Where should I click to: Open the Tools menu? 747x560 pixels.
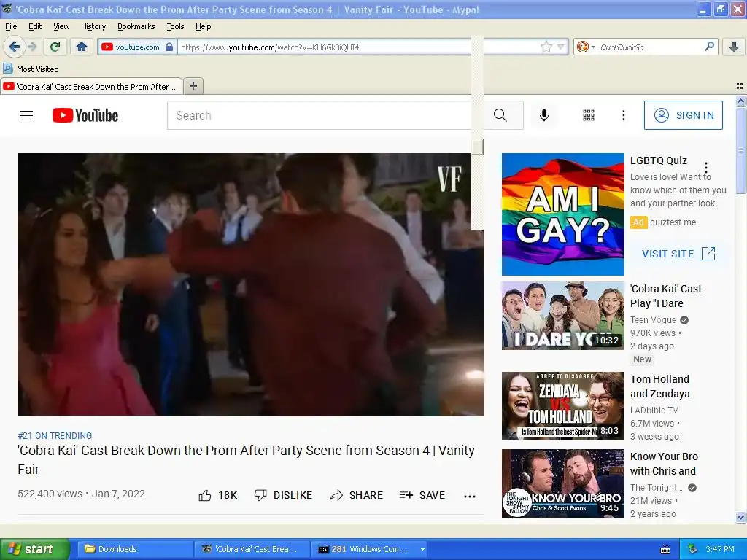175,26
